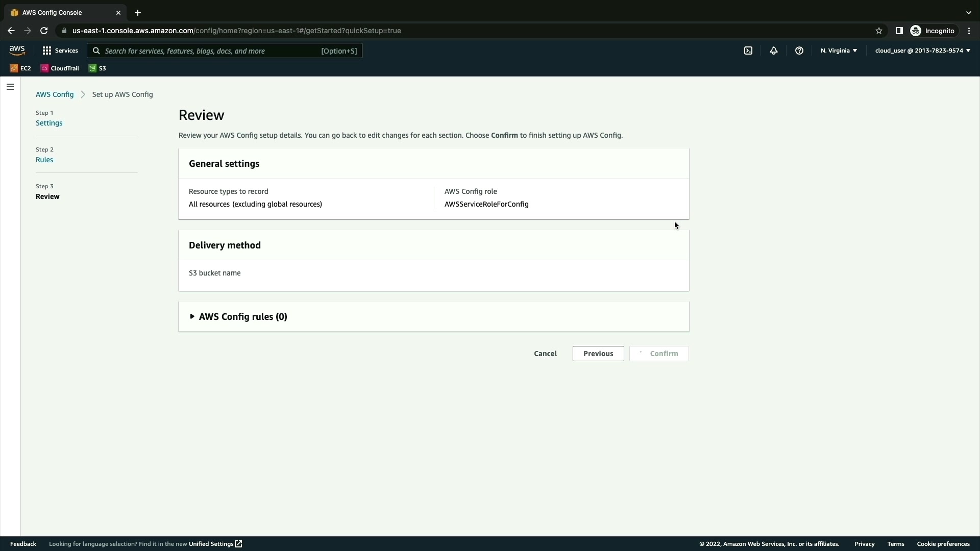The height and width of the screenshot is (551, 980).
Task: Open the CloudTrail favorites shortcut
Action: pyautogui.click(x=60, y=68)
